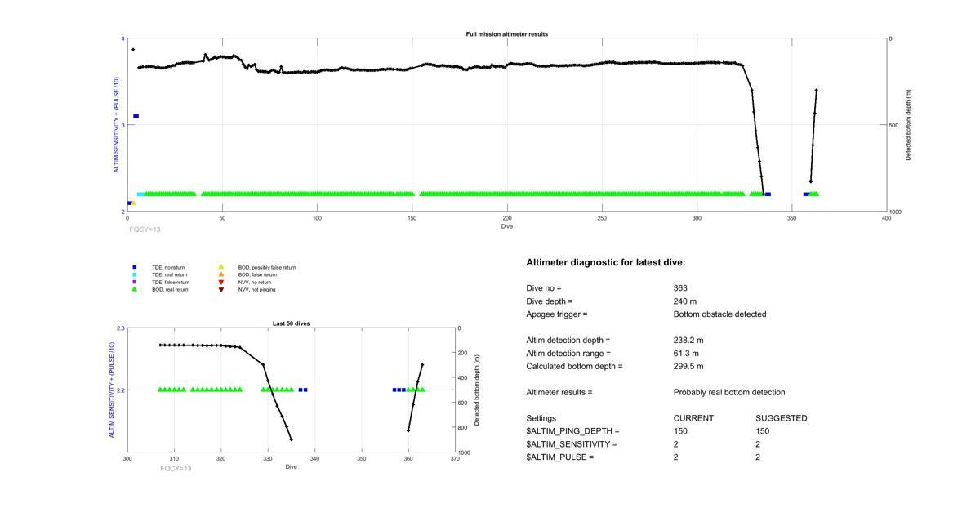Click the 'Full mission altimeter results' plot title
Viewport: 980px width, 508px height.
point(507,34)
